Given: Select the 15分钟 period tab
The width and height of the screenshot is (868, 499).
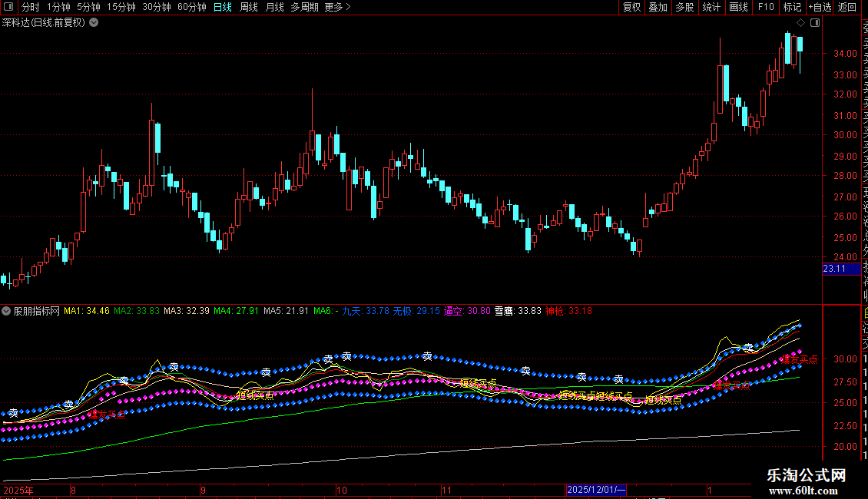Looking at the screenshot, I should [x=121, y=7].
